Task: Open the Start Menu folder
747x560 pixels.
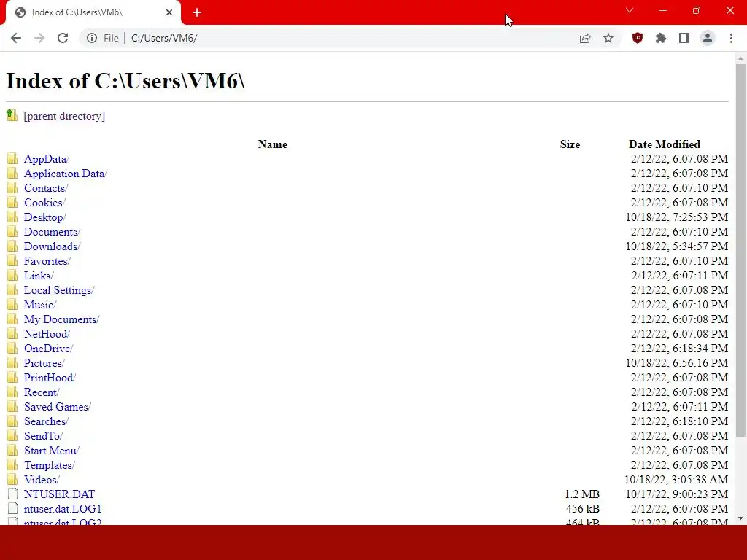Action: coord(52,451)
